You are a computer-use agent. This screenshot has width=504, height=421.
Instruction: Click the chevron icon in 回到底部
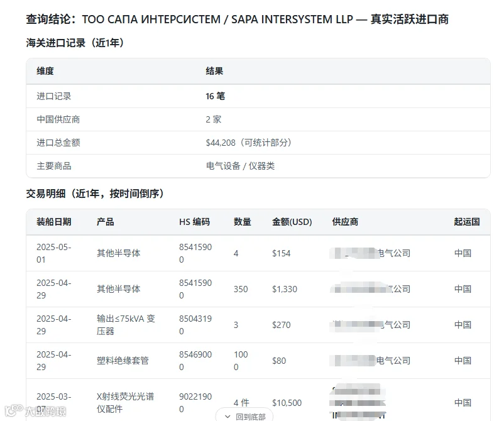pos(227,417)
